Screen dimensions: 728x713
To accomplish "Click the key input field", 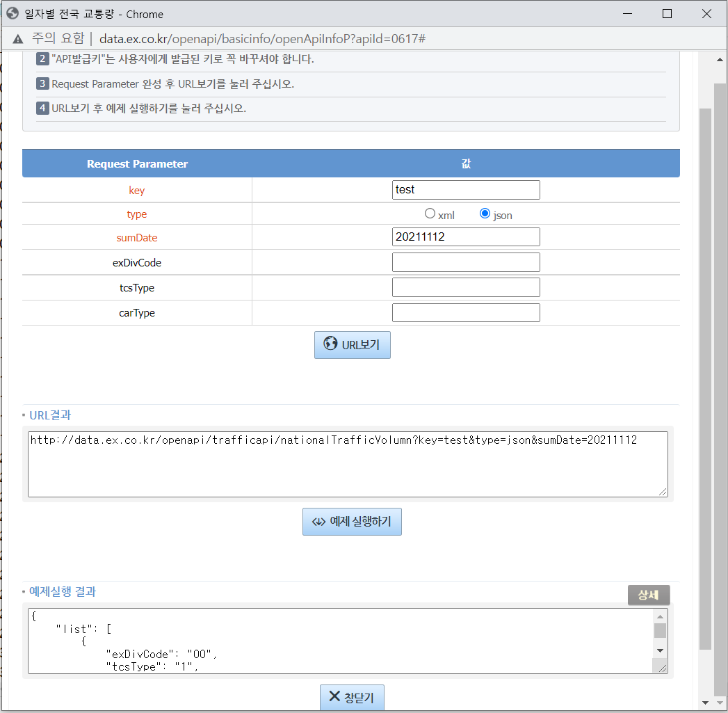I will coord(466,190).
